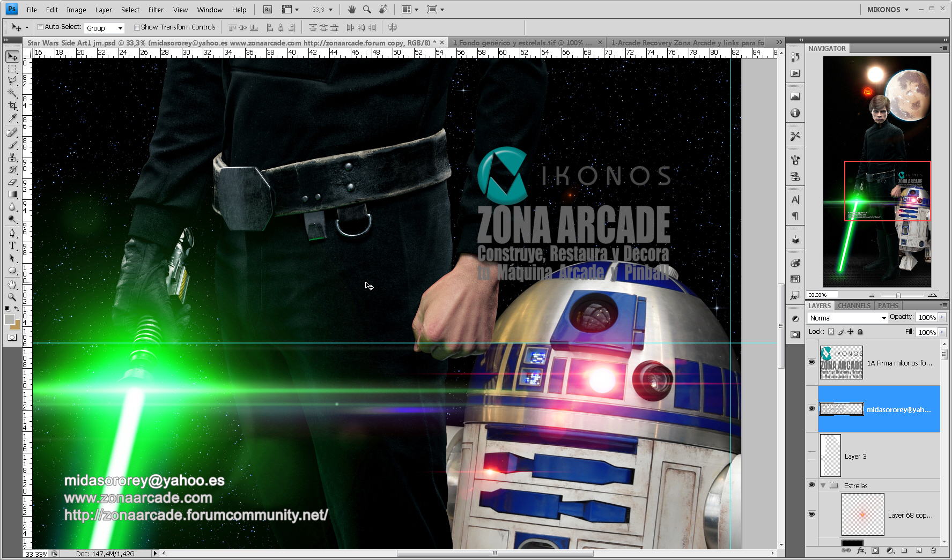Select the Zoom tool in toolbox
952x560 pixels.
coord(12,297)
